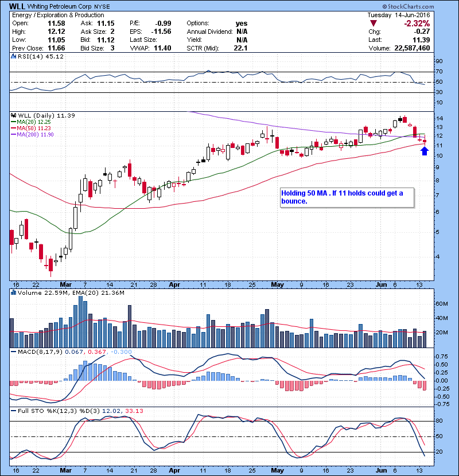Click the stochastic %D value 33.13
The width and height of the screenshot is (459, 476).
coord(134,411)
